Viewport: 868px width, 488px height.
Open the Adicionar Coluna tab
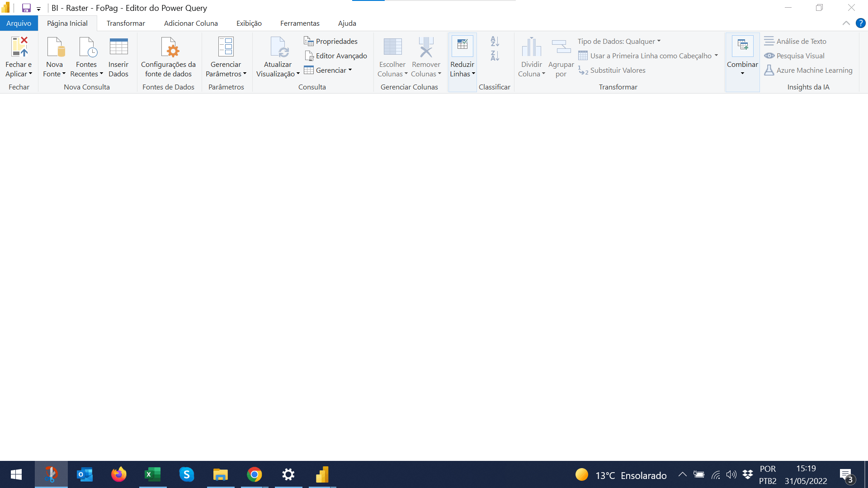click(x=191, y=23)
